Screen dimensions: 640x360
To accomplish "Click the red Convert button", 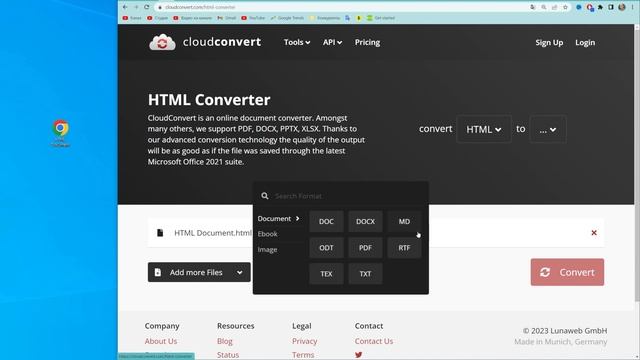I will 567,272.
